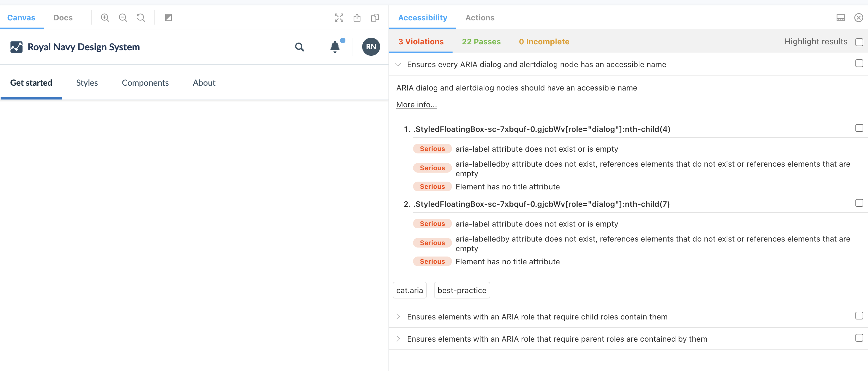Image resolution: width=868 pixels, height=371 pixels.
Task: Check the ARIA dialog accessible name rule
Action: 859,63
